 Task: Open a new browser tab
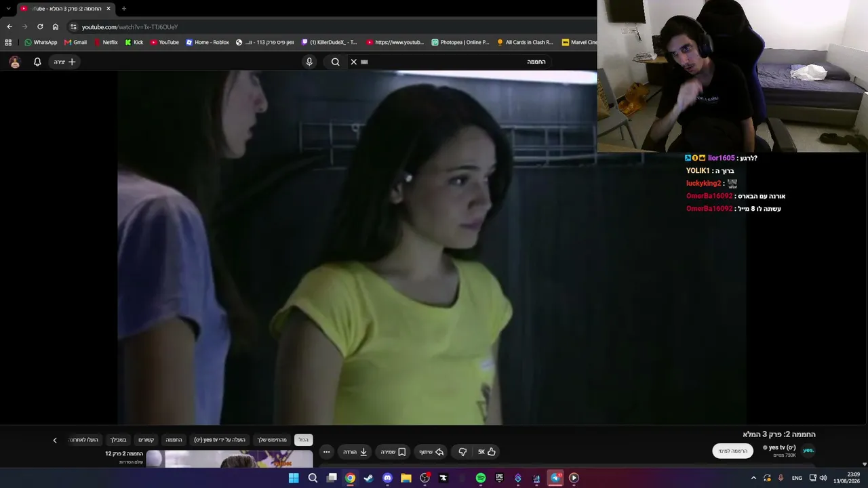(123, 8)
